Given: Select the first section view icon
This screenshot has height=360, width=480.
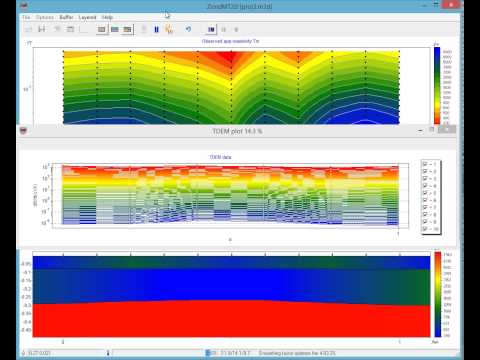Looking at the screenshot, I should pyautogui.click(x=102, y=29).
